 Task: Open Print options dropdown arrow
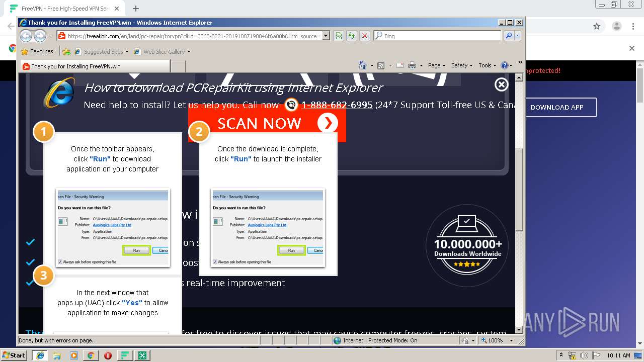[x=421, y=65]
